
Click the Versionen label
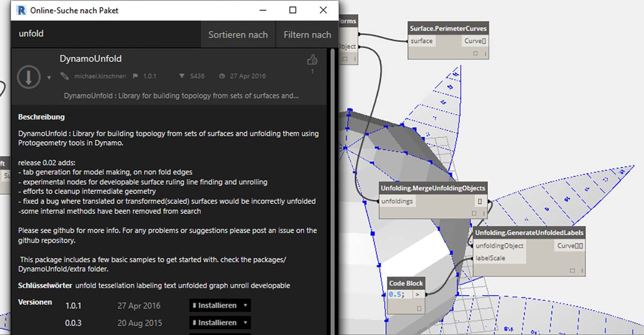pos(35,302)
